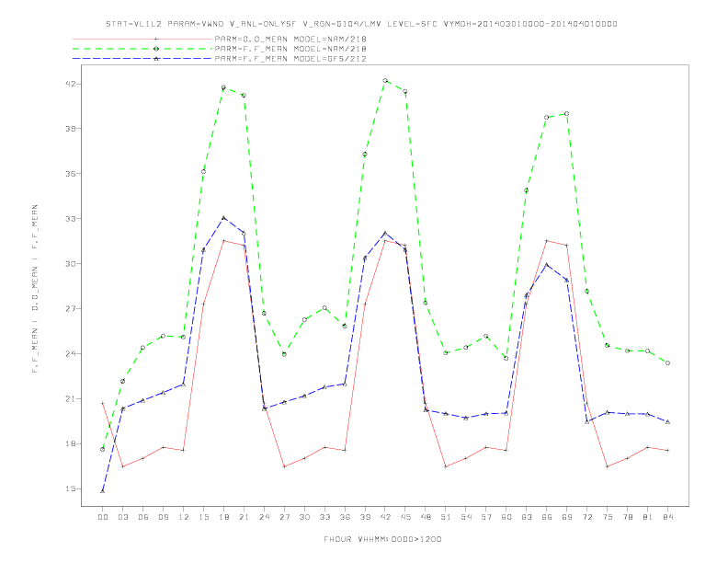Image resolution: width=728 pixels, height=563 pixels.
Task: Click x-axis forecast hour label 57
Action: [486, 517]
